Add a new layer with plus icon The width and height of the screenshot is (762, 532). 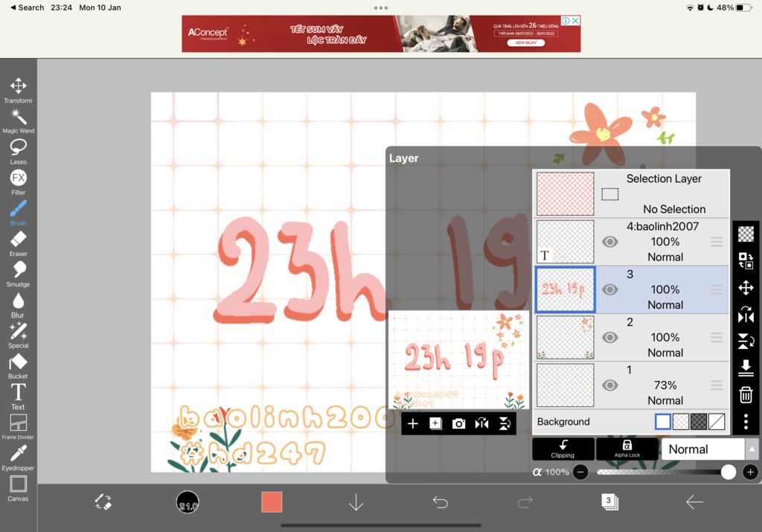[412, 423]
